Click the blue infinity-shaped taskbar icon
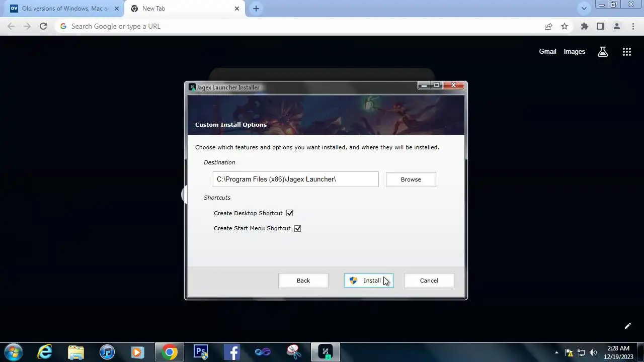Image resolution: width=644 pixels, height=362 pixels. (263, 352)
